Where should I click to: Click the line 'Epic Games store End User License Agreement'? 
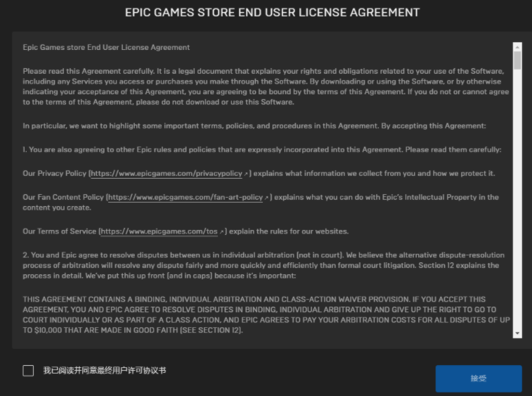click(106, 48)
